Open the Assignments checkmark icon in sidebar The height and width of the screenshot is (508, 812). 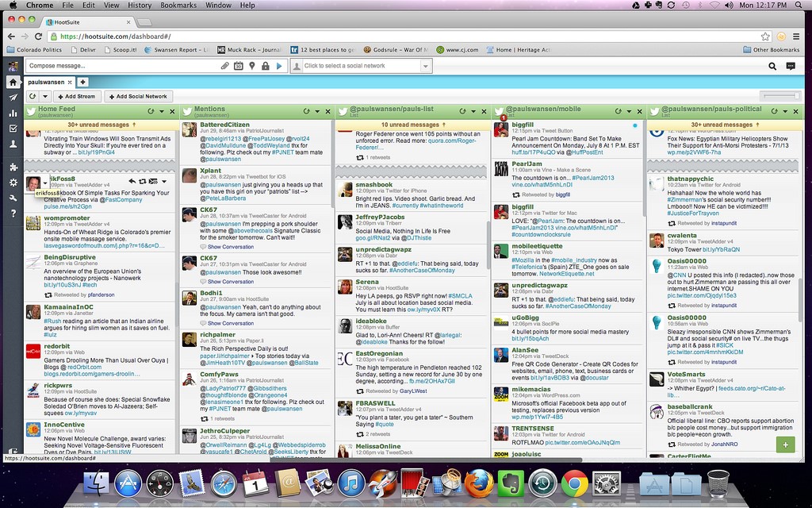(13, 129)
